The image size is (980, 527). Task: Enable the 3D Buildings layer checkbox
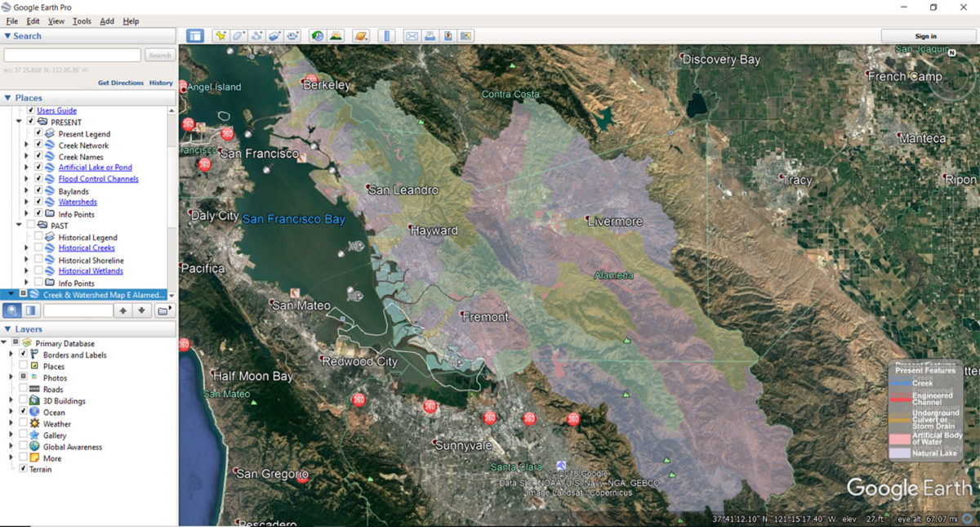point(23,401)
